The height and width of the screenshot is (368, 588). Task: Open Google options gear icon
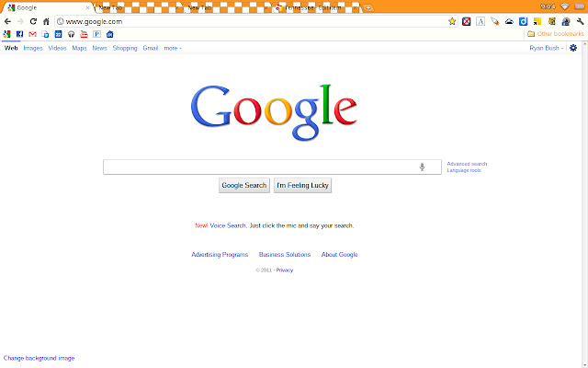coord(573,48)
